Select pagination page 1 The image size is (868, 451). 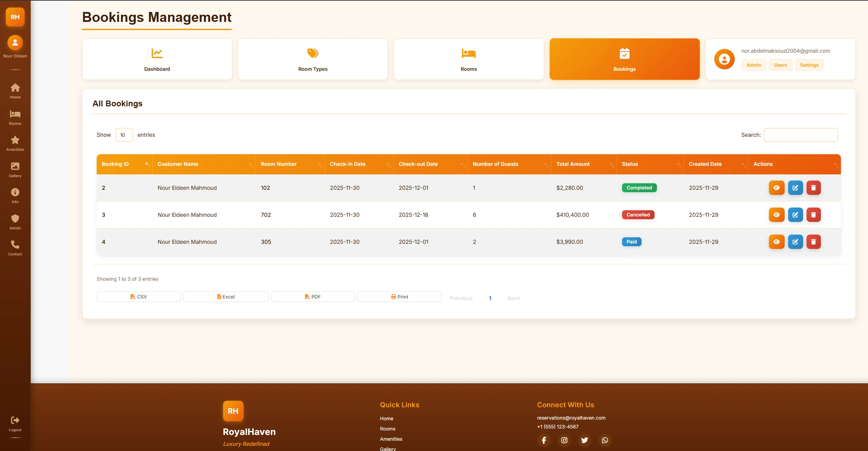490,298
